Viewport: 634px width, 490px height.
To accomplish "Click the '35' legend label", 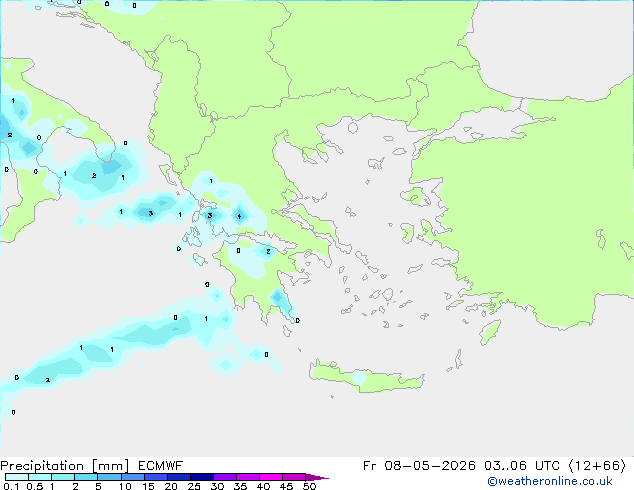I will [x=241, y=486].
